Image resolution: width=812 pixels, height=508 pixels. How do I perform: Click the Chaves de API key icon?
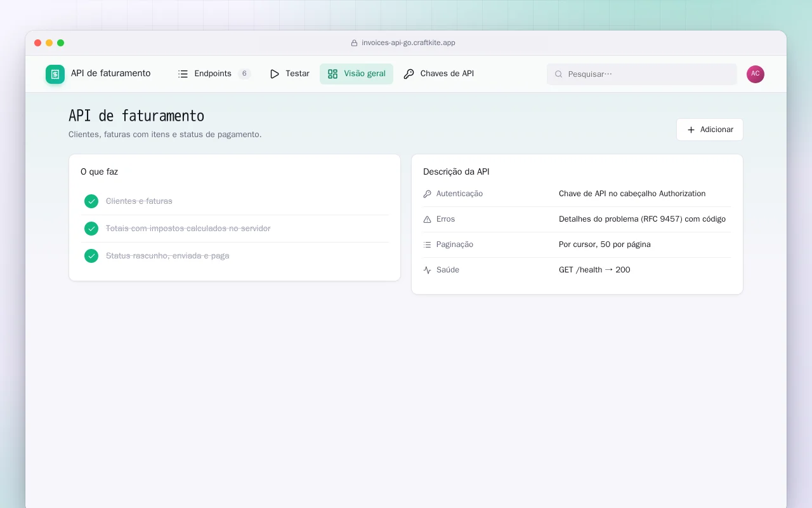pos(409,74)
